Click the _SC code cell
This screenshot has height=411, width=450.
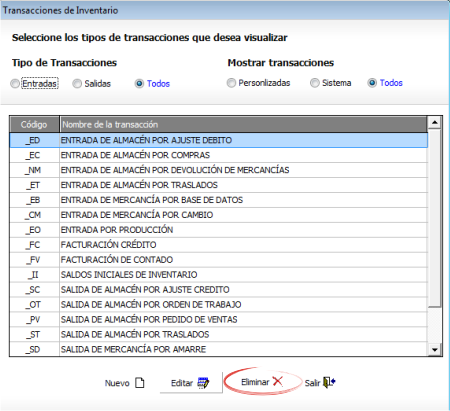point(34,290)
